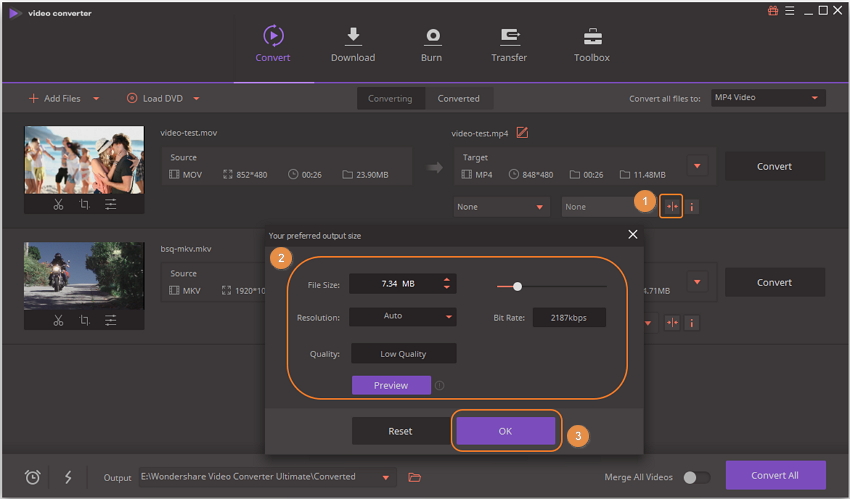Click OK in output size dialog
The height and width of the screenshot is (499, 850).
coord(505,431)
